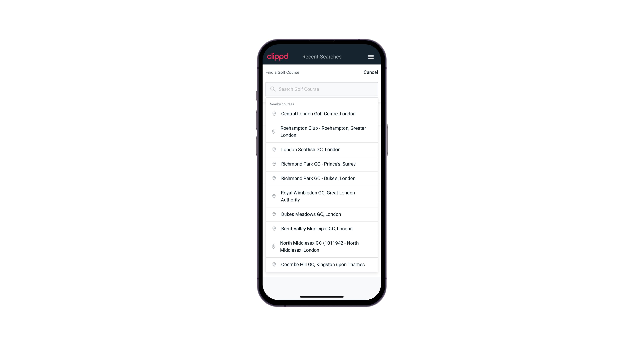This screenshot has width=644, height=346.
Task: Select London Scottish GC London
Action: 322,149
